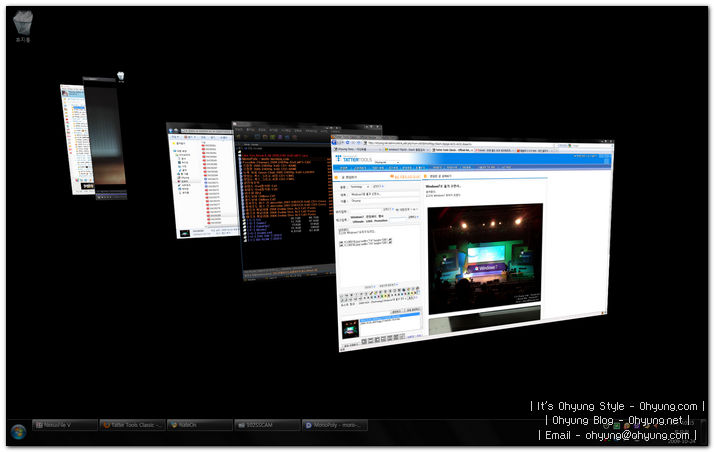714x452 pixels.
Task: Click the attachment thumbnail in Tatter Tools editor
Action: (350, 329)
